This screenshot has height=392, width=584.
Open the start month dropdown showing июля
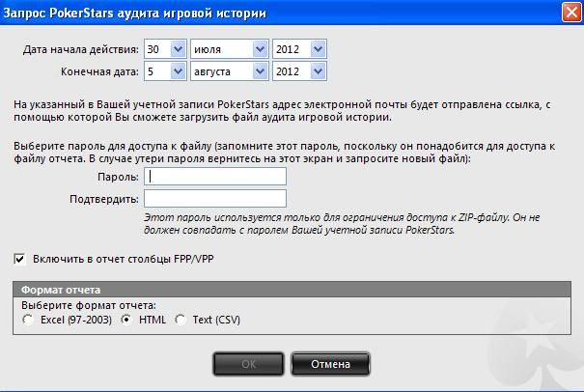(230, 49)
